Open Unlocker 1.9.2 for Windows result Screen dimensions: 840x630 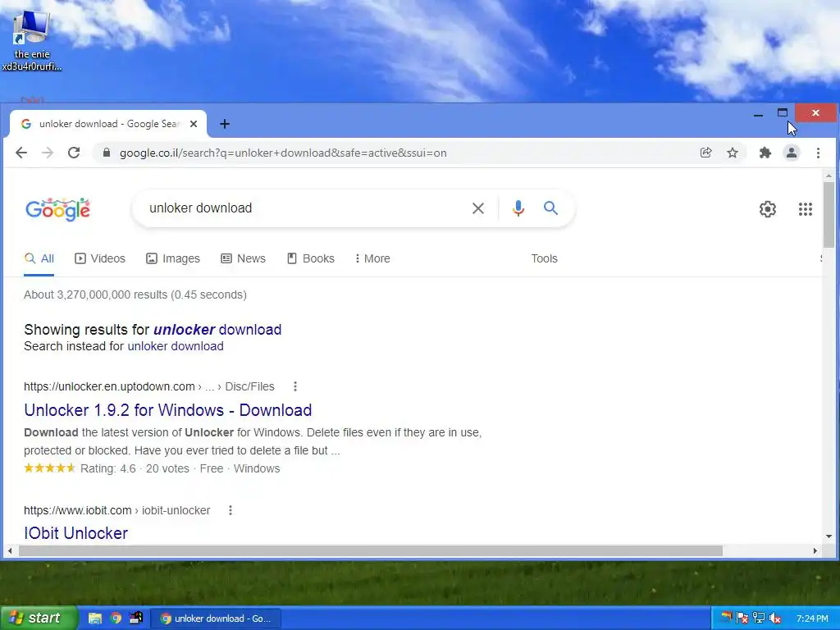(167, 410)
